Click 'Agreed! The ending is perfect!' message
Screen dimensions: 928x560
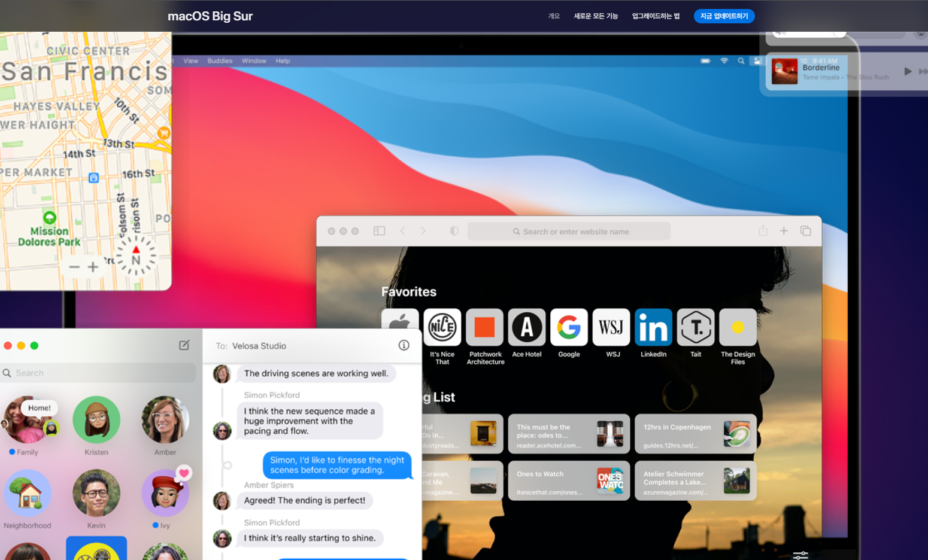click(305, 500)
